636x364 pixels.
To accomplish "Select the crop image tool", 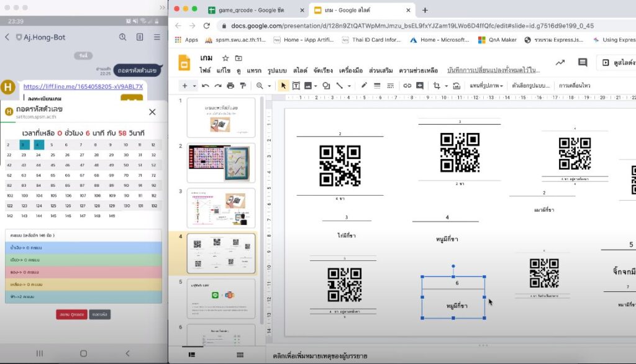I will pos(437,86).
